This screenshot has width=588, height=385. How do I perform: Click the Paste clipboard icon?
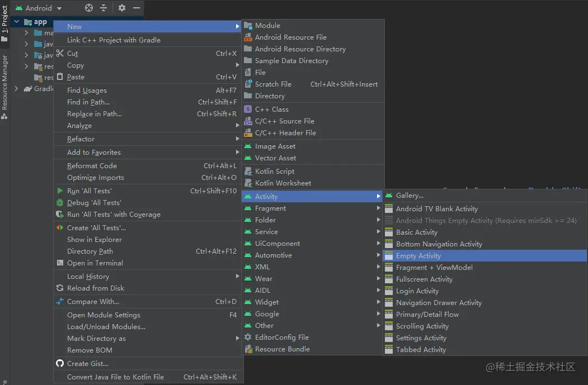point(60,77)
